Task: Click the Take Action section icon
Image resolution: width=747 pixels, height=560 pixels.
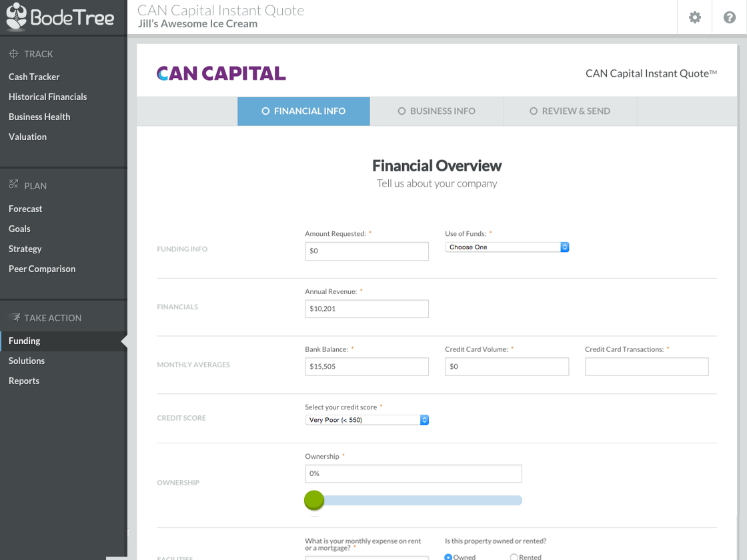Action: (x=14, y=317)
